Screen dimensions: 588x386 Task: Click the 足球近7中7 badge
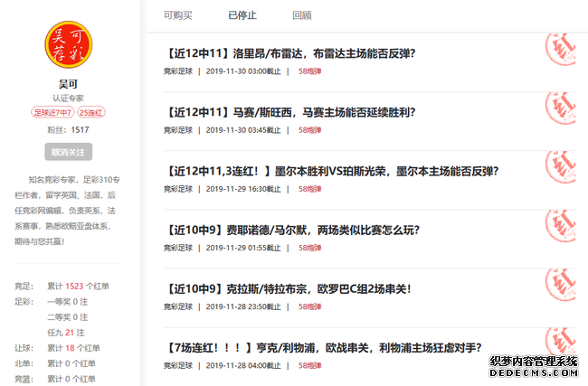pos(52,112)
